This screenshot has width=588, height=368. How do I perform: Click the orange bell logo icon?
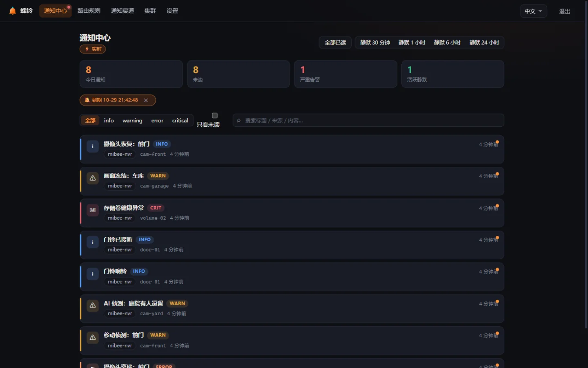pyautogui.click(x=13, y=11)
